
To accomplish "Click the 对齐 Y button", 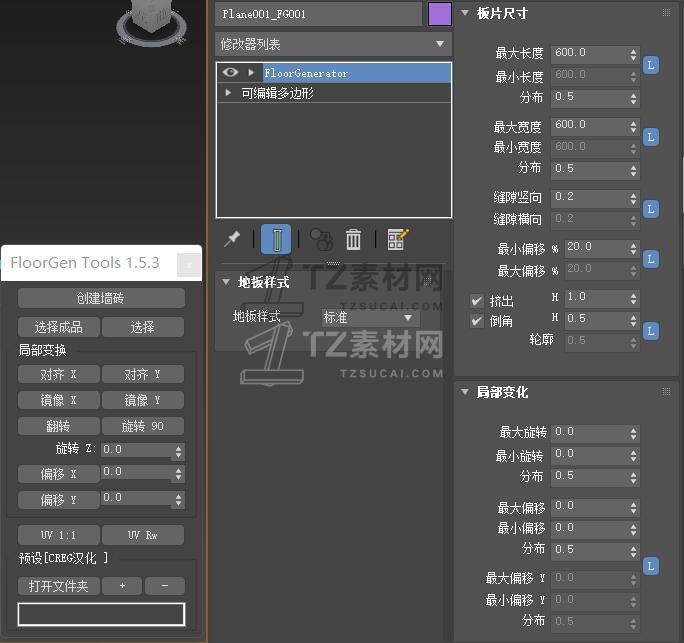I will [143, 374].
